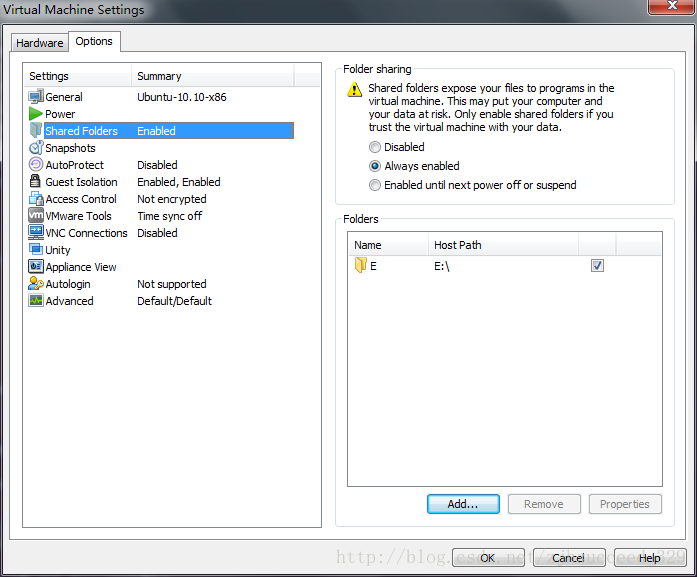Uncheck the enabled checkbox for folder E
The image size is (697, 577).
coord(597,266)
